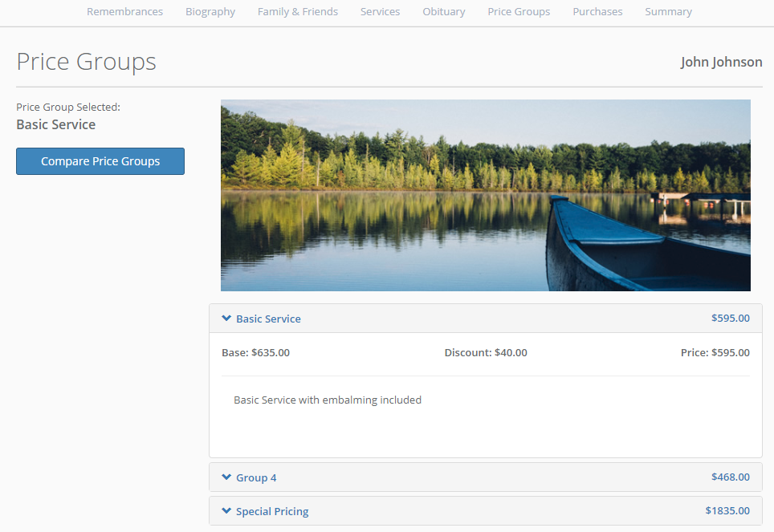Click the Basic Service panel title

(268, 319)
